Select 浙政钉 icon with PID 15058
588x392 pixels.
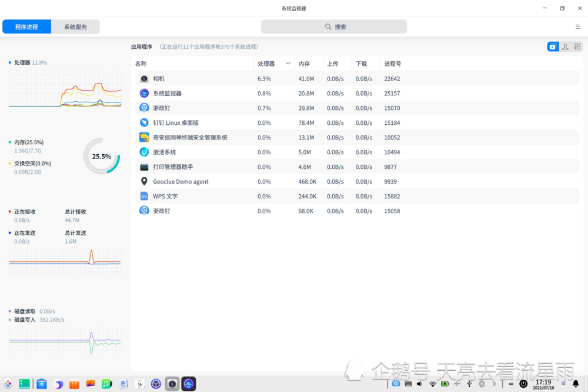pos(144,211)
